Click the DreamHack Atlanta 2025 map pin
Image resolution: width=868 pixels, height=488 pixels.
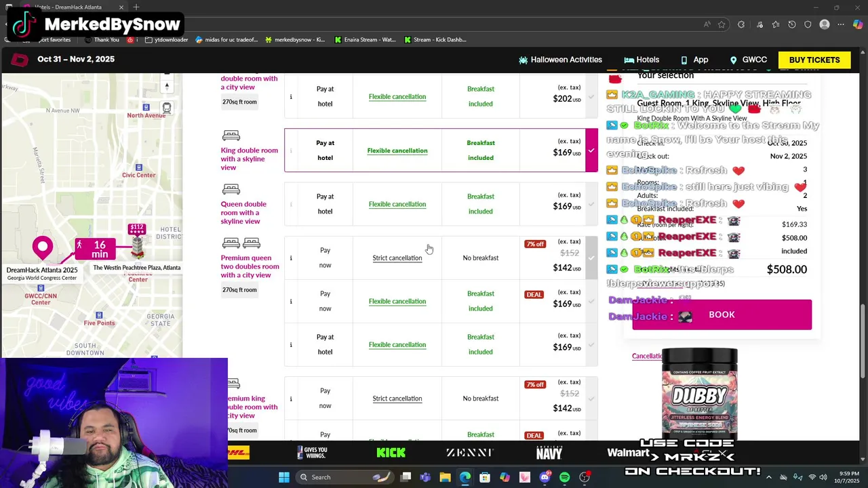point(43,248)
